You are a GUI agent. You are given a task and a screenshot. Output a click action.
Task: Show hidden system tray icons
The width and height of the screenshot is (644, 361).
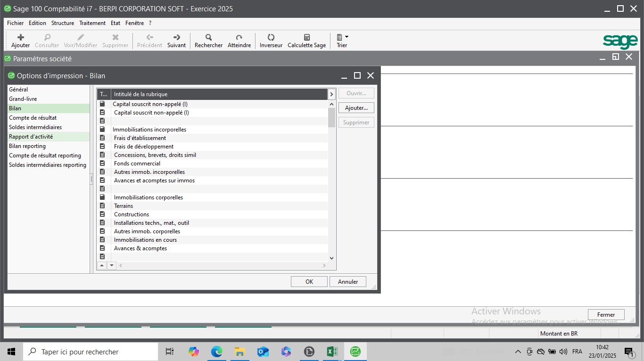pos(518,352)
